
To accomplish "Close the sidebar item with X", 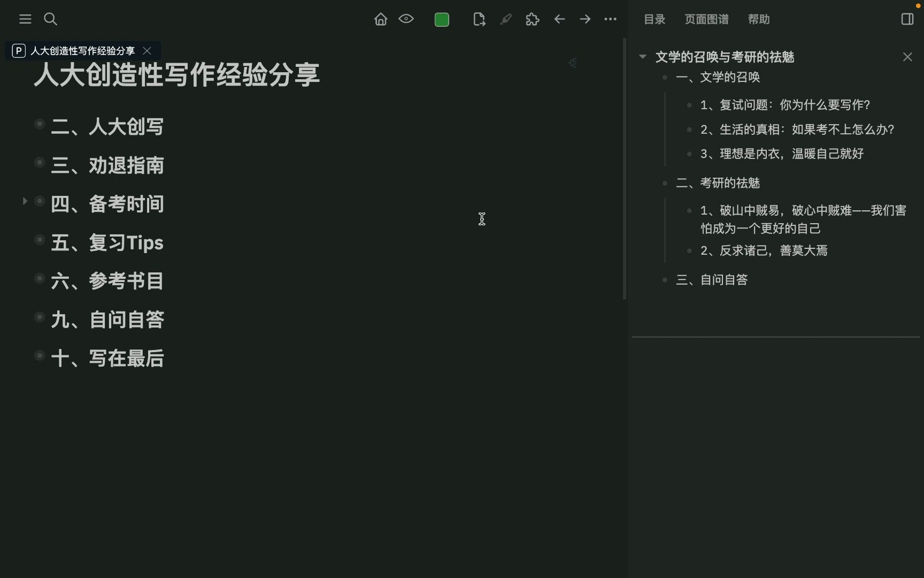I will tap(907, 57).
